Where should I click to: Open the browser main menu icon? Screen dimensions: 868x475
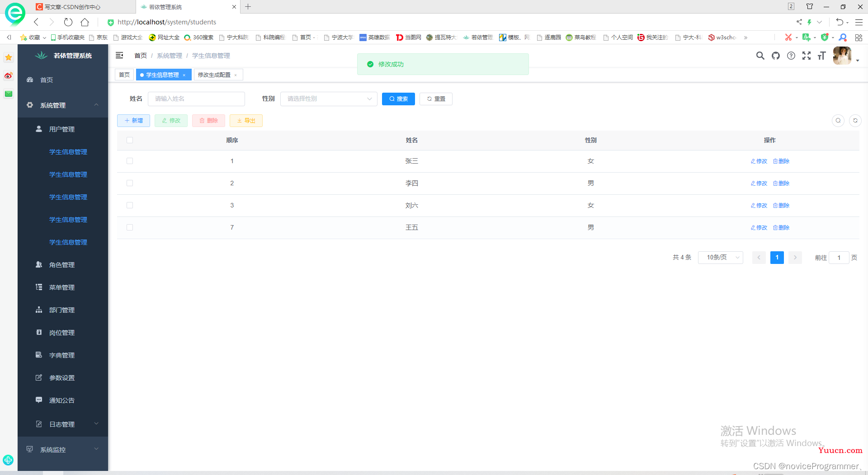(859, 22)
